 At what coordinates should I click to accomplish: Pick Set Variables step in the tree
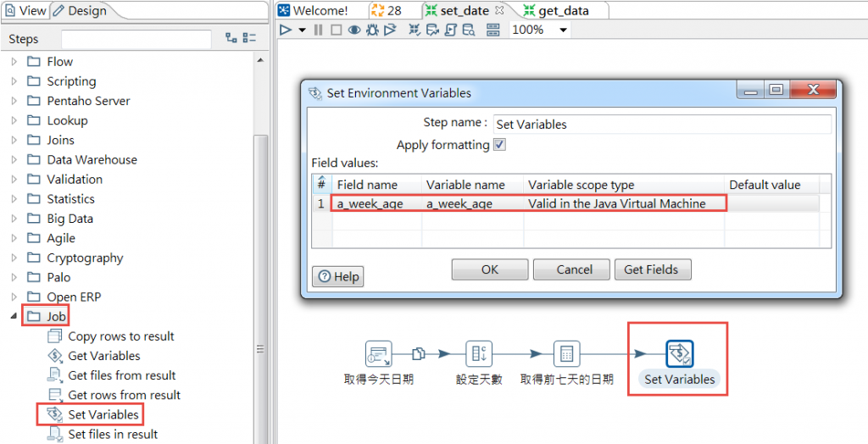[103, 414]
